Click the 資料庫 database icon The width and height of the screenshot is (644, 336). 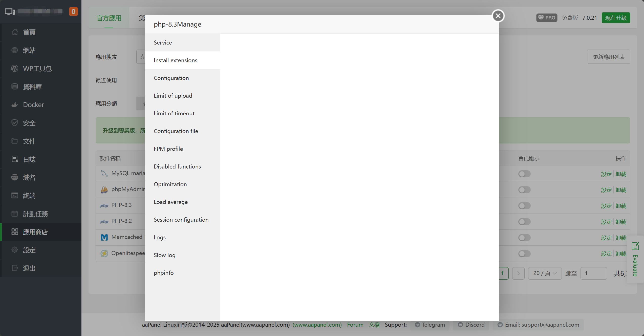[15, 87]
